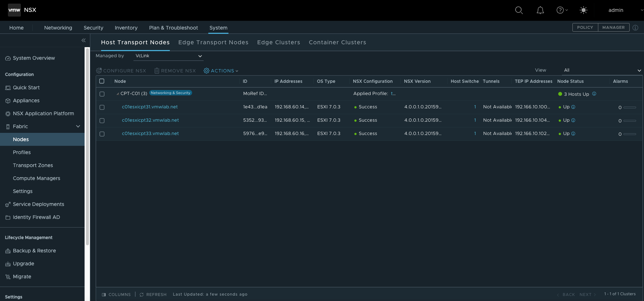Open Transport Zones in sidebar
Screen dimensions: 644x301
click(x=33, y=165)
